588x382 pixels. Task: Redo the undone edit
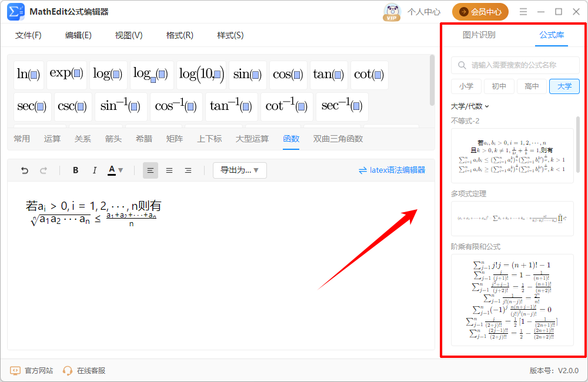point(44,170)
